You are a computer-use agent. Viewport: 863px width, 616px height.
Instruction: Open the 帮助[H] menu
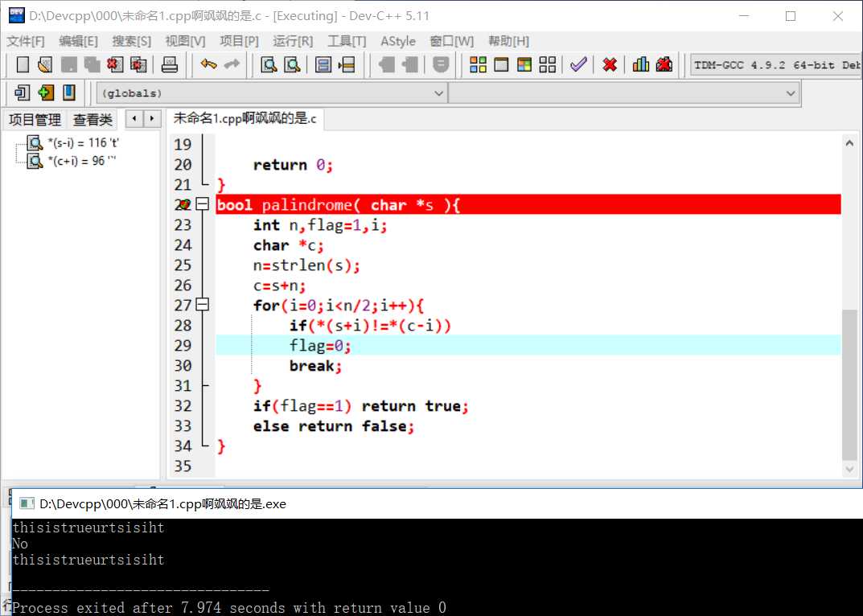point(508,41)
